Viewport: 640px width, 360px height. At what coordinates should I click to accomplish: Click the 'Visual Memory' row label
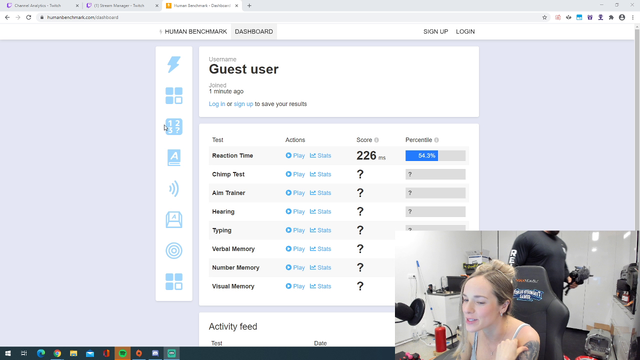click(x=233, y=287)
